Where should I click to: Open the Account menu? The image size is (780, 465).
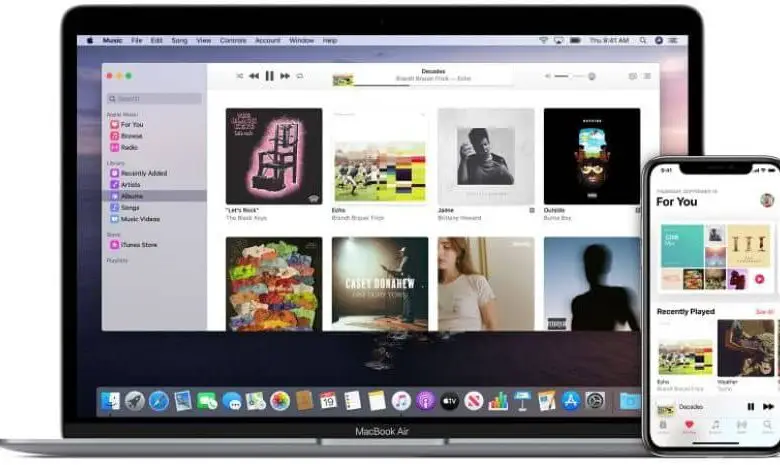click(x=268, y=41)
